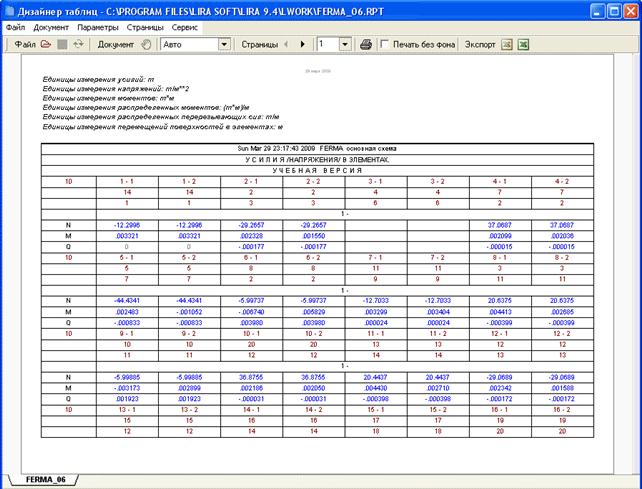Click the value '.002710' in M row

[x=438, y=388]
